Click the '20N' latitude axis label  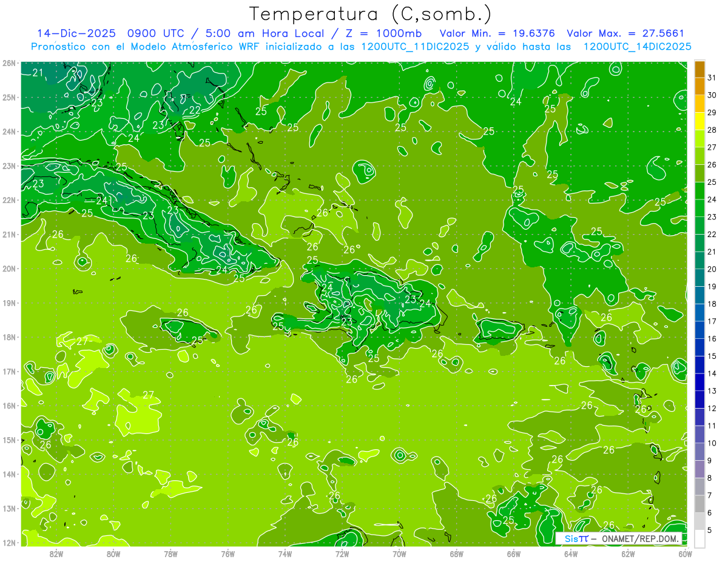[x=8, y=269]
